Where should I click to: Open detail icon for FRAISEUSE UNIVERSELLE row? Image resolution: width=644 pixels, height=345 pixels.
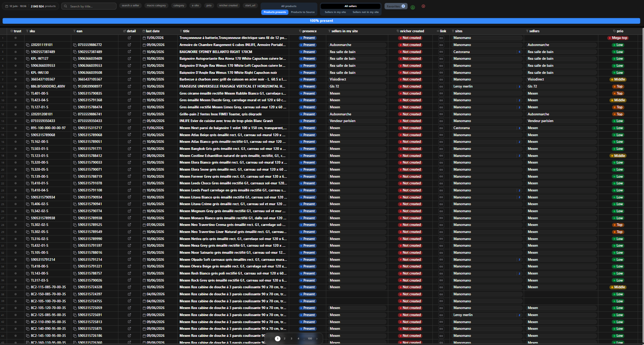(x=129, y=86)
